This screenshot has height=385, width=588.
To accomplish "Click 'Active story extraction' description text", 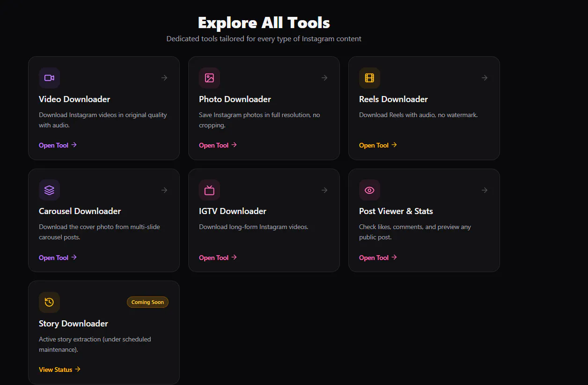I will [95, 344].
